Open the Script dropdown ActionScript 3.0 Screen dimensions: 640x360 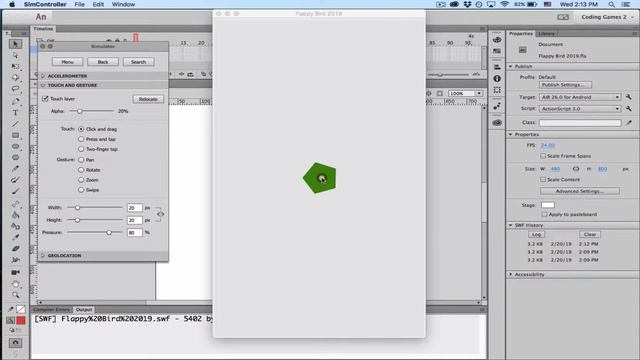click(580, 109)
